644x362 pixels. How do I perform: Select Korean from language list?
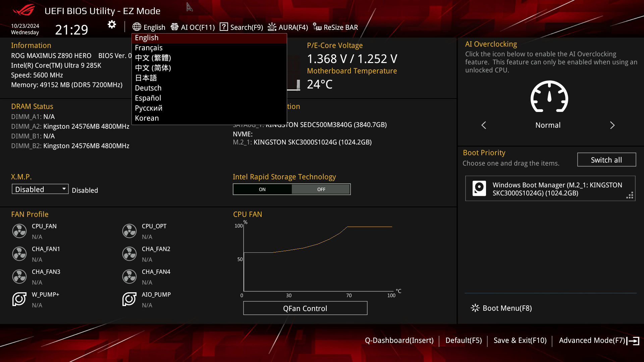click(147, 118)
